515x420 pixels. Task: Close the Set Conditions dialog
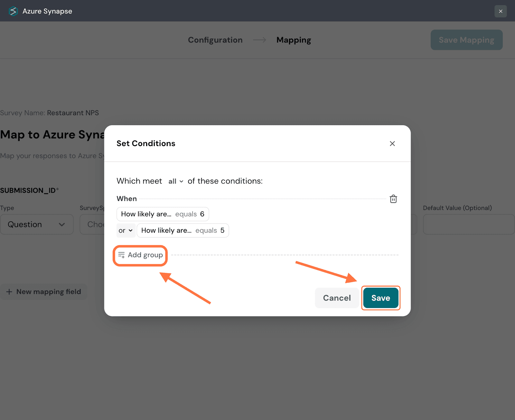coord(392,144)
